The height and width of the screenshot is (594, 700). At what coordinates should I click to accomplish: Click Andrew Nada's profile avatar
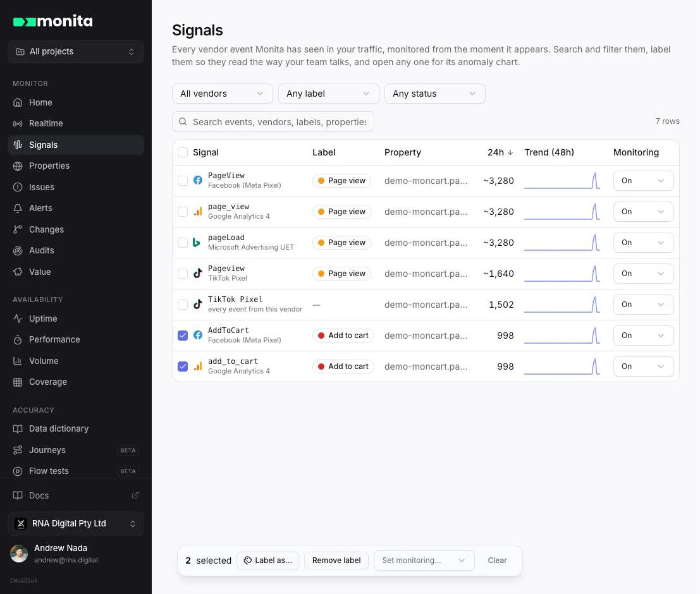(19, 554)
